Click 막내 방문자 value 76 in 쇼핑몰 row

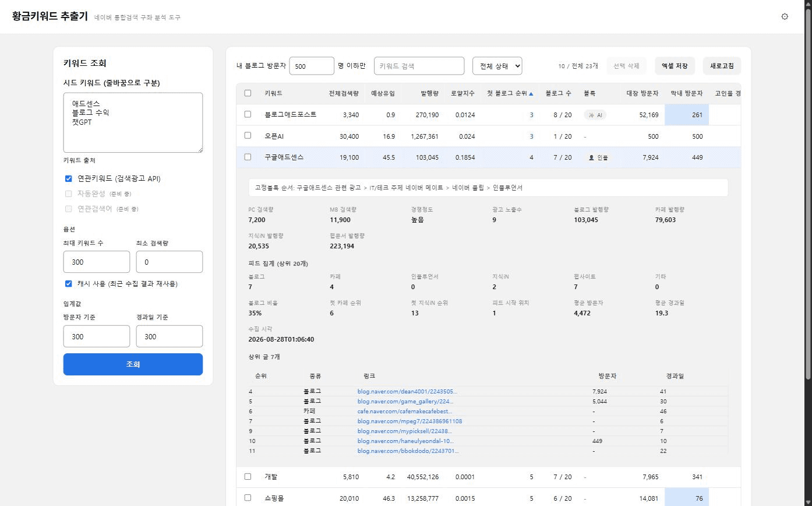coord(699,498)
